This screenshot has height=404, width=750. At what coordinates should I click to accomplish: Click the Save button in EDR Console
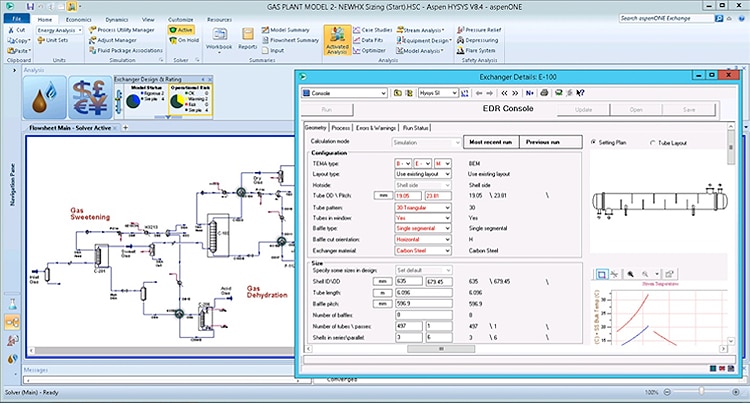click(689, 109)
